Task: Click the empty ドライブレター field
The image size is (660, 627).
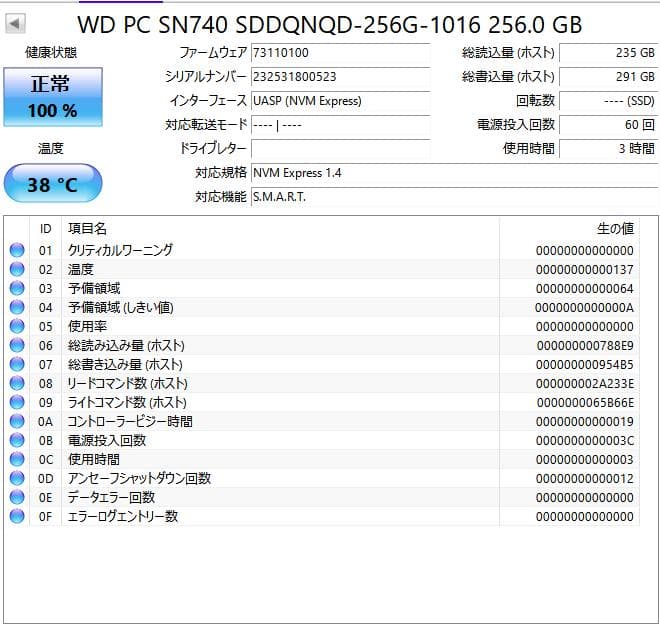Action: (x=341, y=149)
